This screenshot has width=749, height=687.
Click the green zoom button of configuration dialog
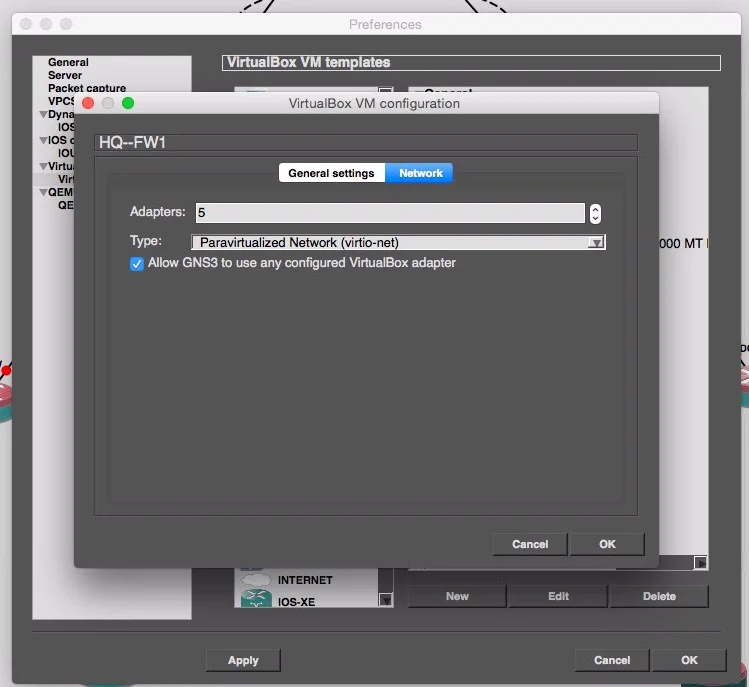(128, 103)
